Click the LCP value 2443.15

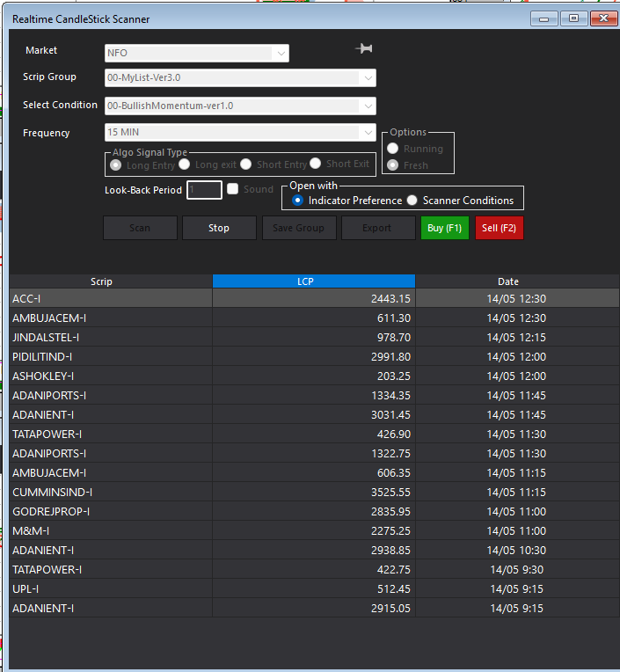pyautogui.click(x=390, y=299)
